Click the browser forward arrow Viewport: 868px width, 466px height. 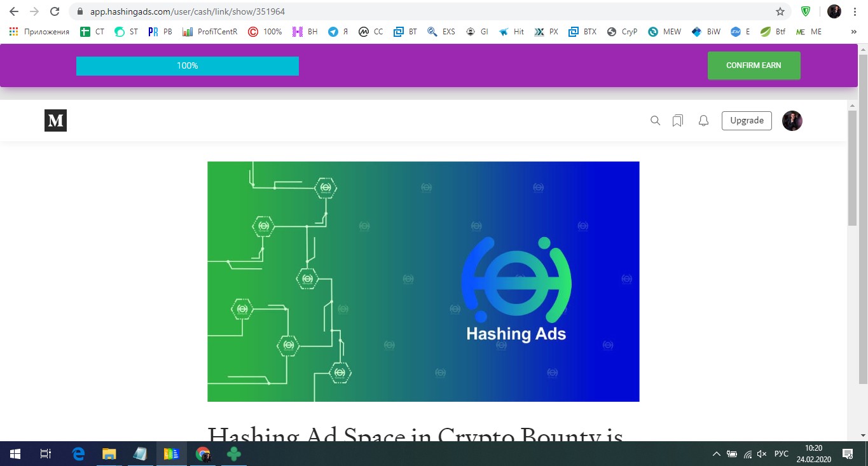click(x=34, y=11)
